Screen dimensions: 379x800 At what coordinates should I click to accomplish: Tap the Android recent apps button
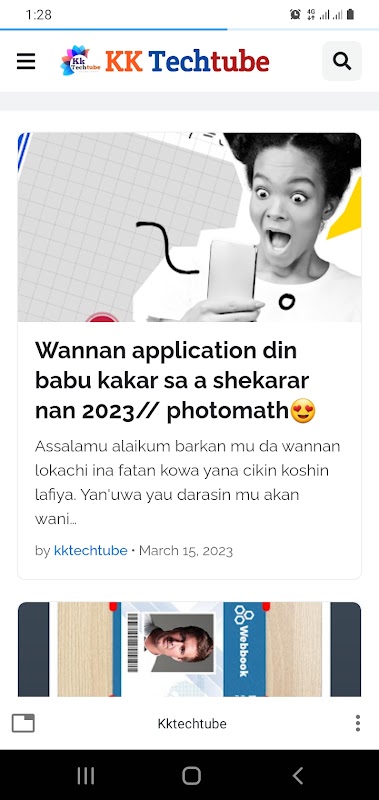point(86,776)
